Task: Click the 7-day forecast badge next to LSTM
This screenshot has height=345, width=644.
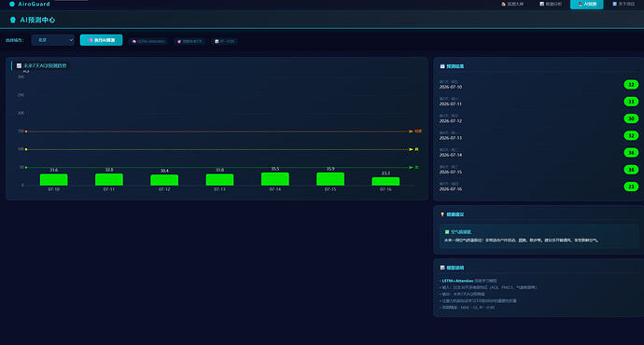Action: click(x=189, y=41)
